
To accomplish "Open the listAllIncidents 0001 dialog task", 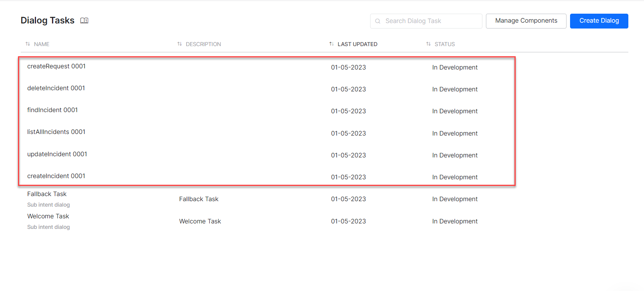I will coord(56,132).
